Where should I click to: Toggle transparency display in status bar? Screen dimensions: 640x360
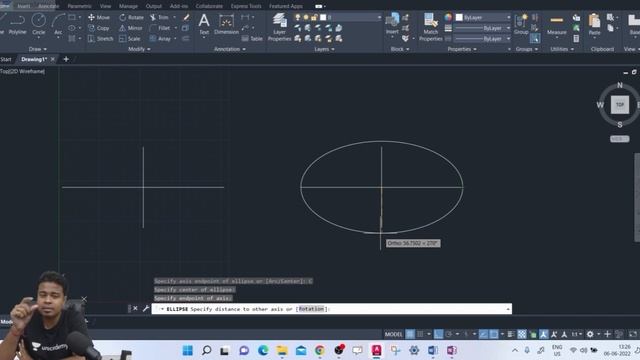tap(522, 334)
